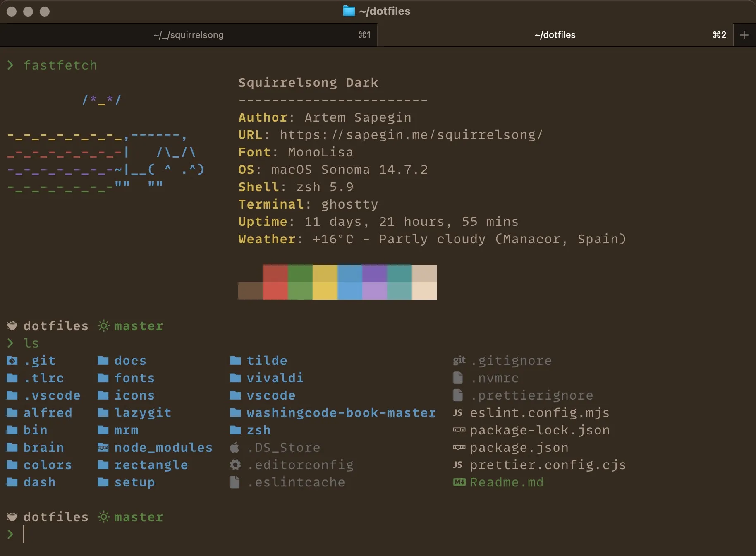Click the bottom prompt's master branch label
The image size is (756, 556).
click(x=139, y=517)
